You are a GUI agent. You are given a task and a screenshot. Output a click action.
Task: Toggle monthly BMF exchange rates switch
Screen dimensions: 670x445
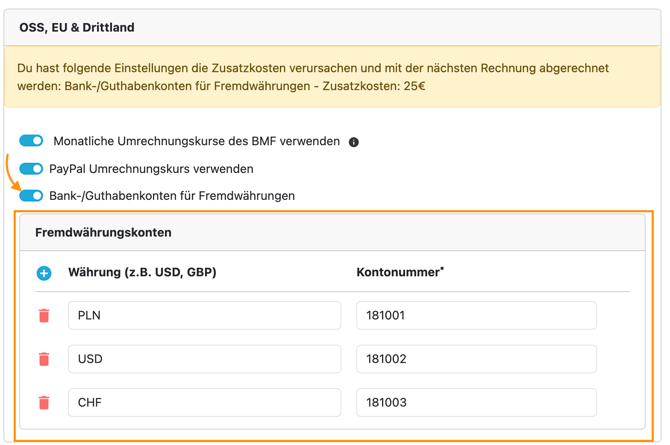pos(32,141)
